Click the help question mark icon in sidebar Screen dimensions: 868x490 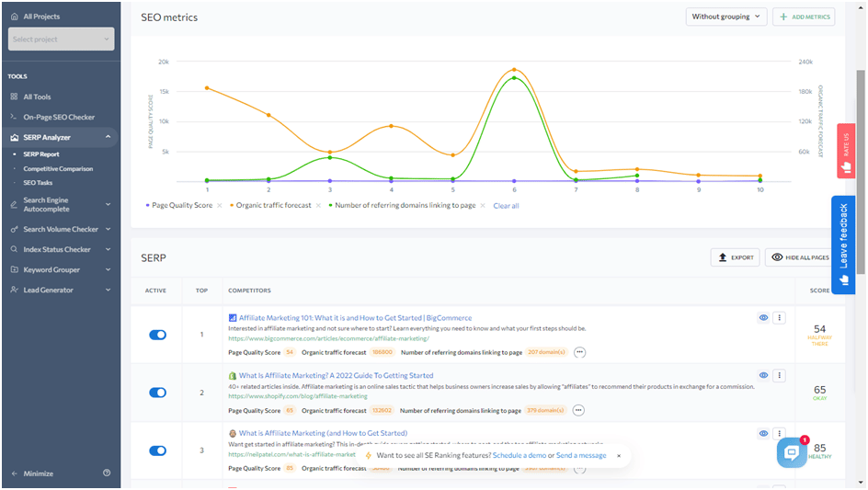point(107,473)
